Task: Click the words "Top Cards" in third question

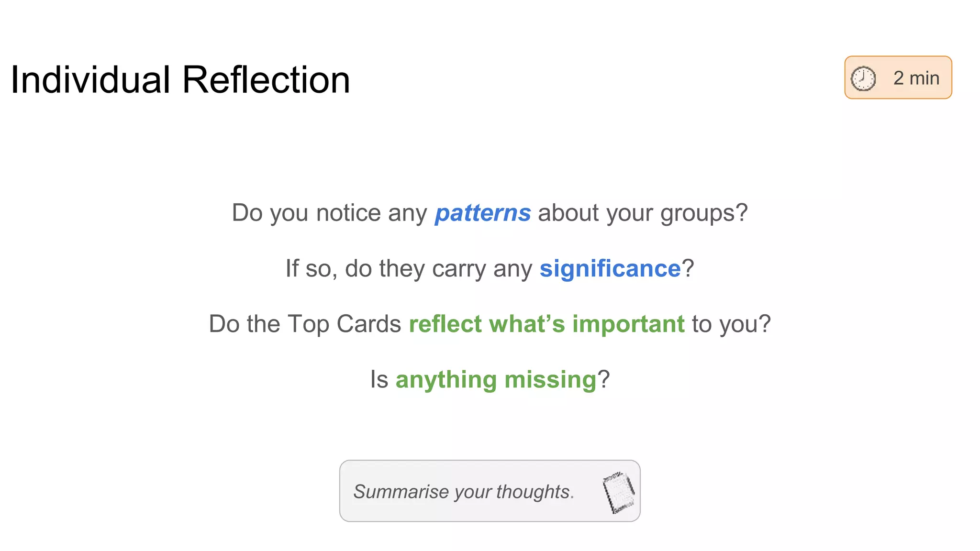Action: pos(344,324)
